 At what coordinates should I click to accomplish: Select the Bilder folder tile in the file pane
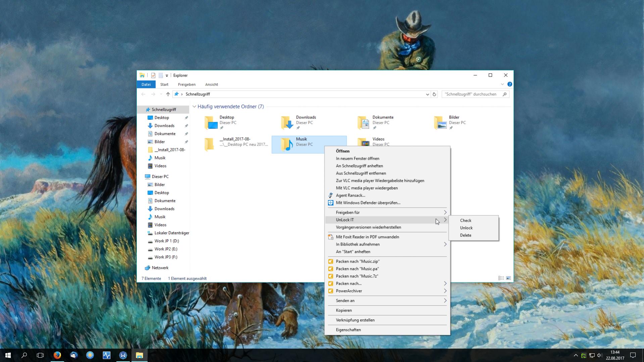coord(462,123)
